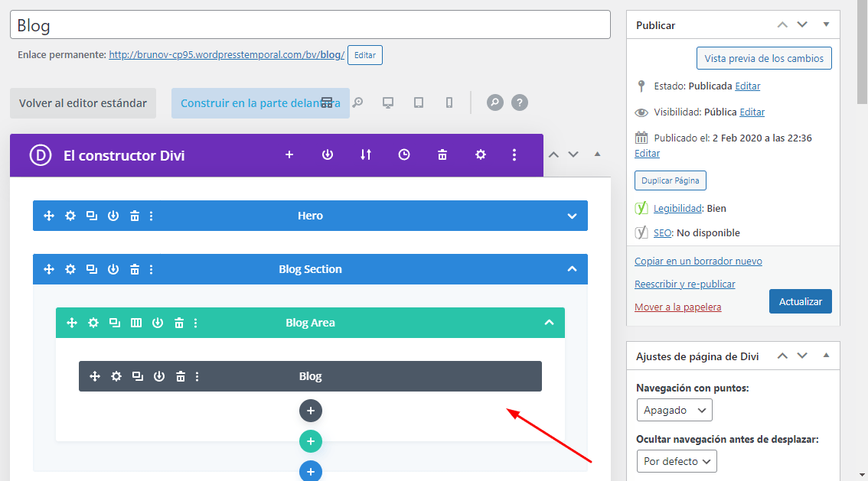868x481 pixels.
Task: Edit the Estado Publicada setting
Action: pos(747,86)
